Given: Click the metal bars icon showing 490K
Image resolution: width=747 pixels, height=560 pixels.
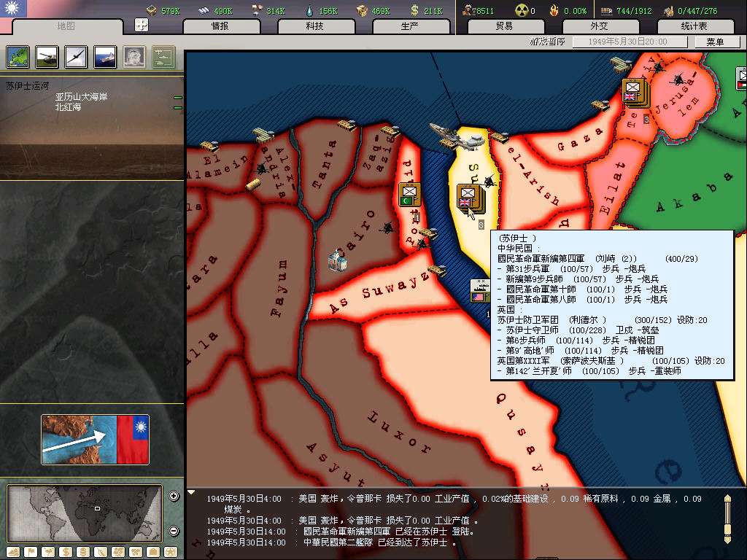Looking at the screenshot, I should coord(204,10).
